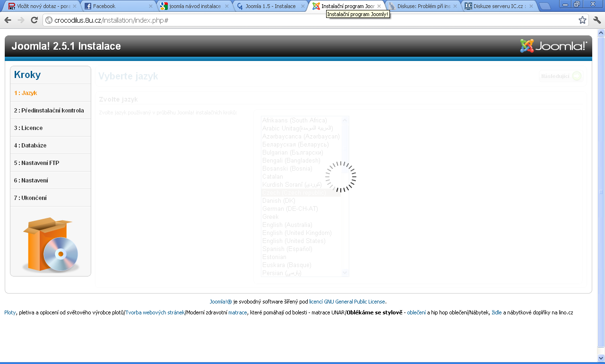The image size is (605, 364).
Task: Click the Joomla! logo in the header
Action: point(553,46)
